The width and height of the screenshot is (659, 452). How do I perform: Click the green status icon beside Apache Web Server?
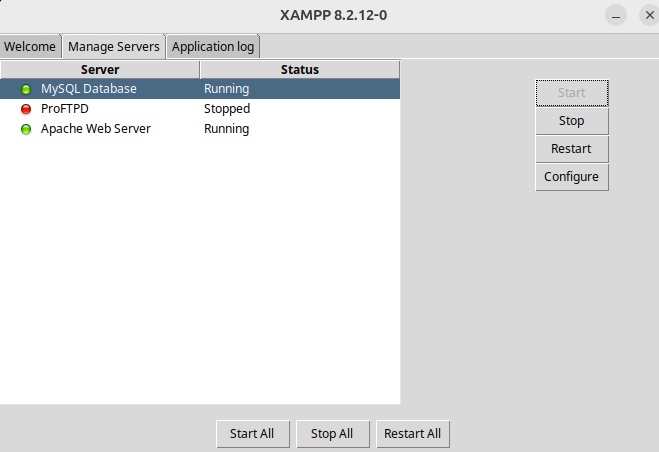pyautogui.click(x=26, y=129)
